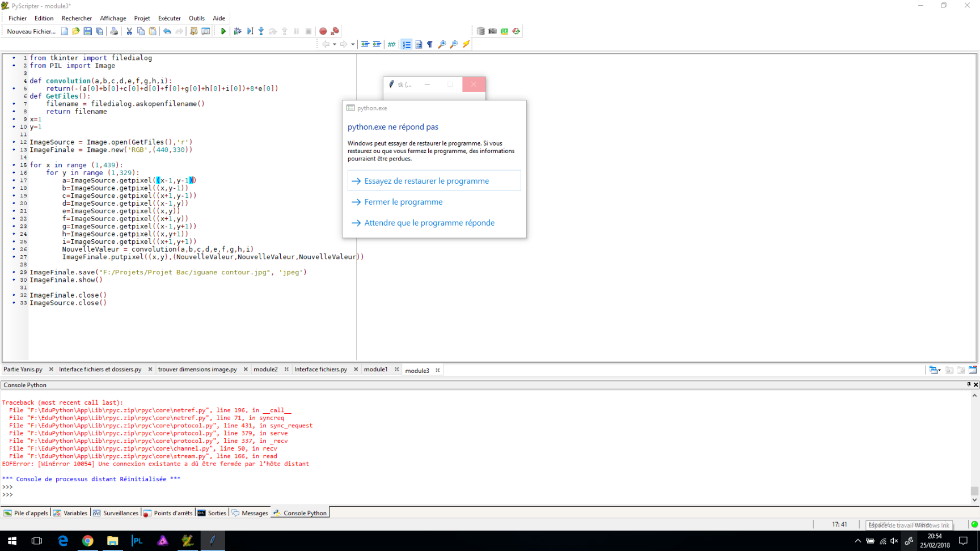The image size is (980, 551).
Task: Select Attendre que le programme réponde
Action: (429, 223)
